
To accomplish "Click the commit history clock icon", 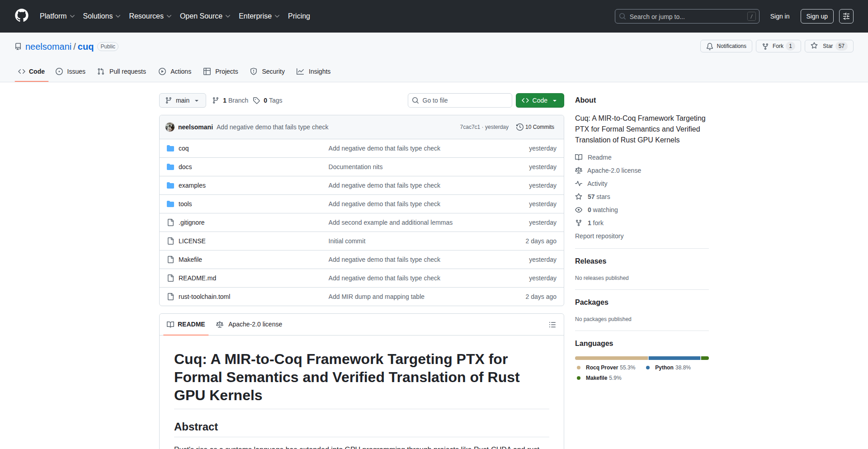I will tap(520, 127).
